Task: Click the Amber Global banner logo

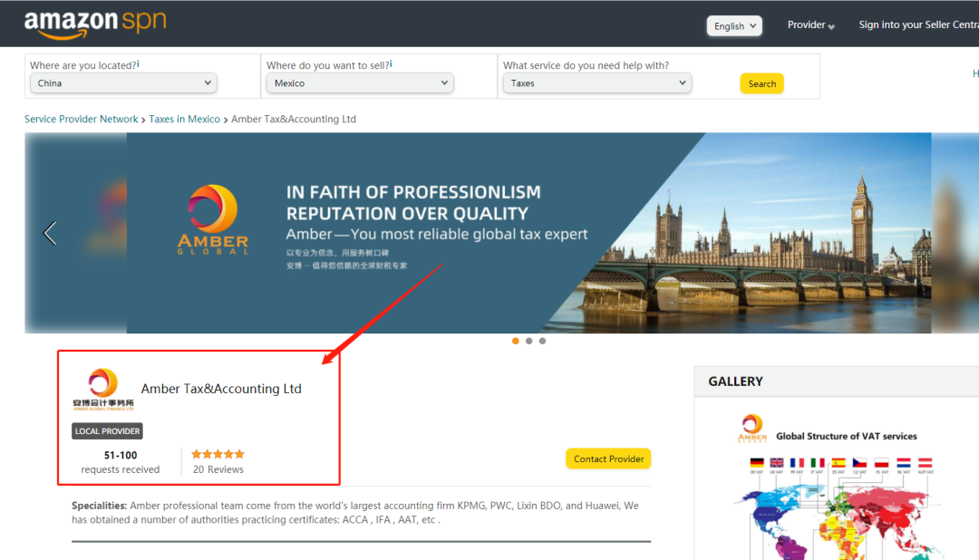Action: [x=213, y=219]
